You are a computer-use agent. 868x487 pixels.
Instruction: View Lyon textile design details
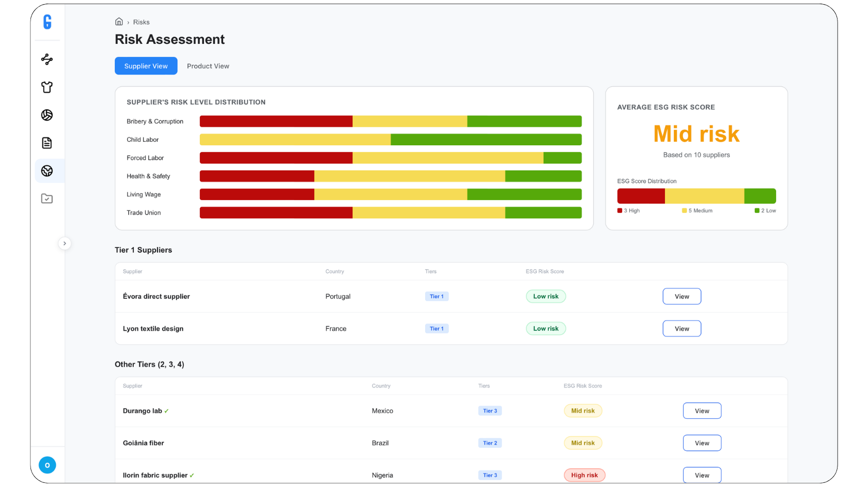click(681, 329)
